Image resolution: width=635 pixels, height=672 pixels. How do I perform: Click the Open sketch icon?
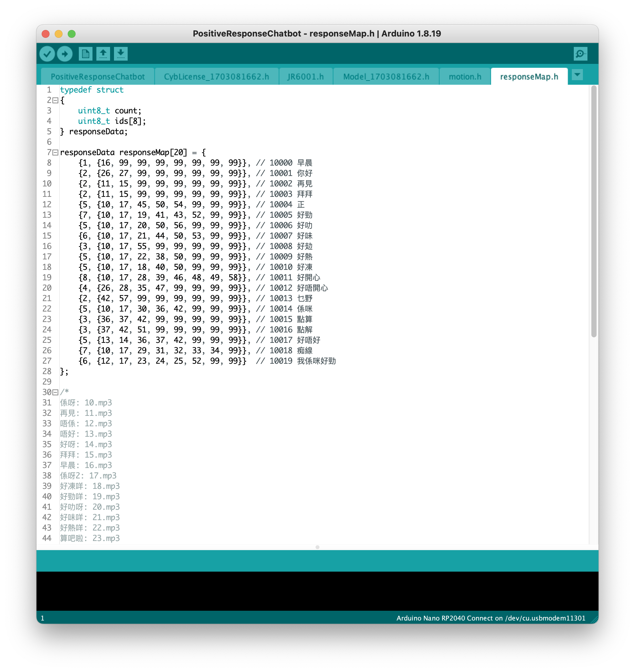[x=103, y=53]
